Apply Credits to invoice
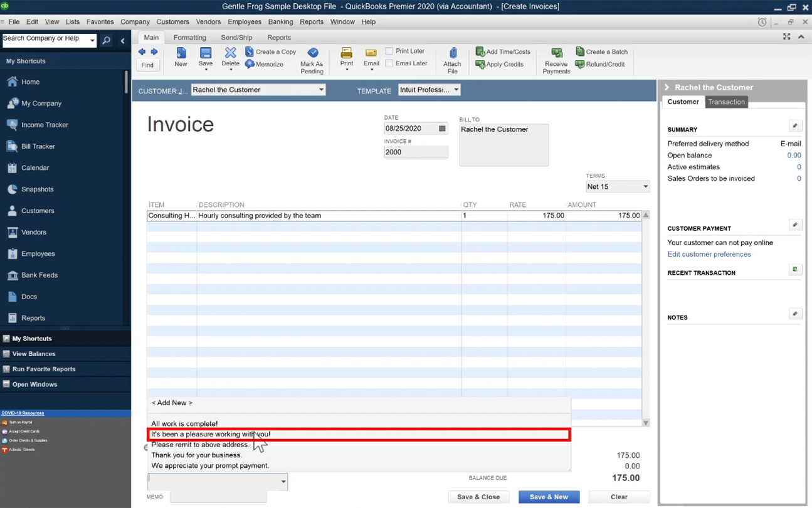The width and height of the screenshot is (812, 508). tap(500, 64)
